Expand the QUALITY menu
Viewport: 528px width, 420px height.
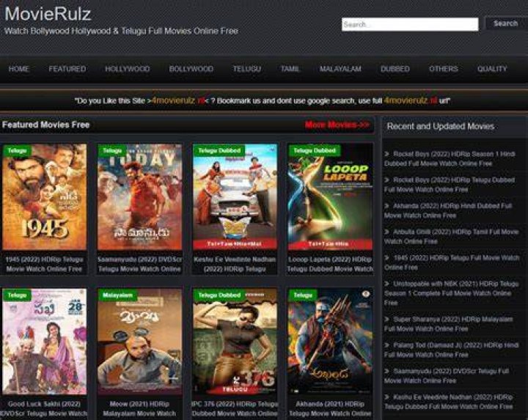[492, 69]
